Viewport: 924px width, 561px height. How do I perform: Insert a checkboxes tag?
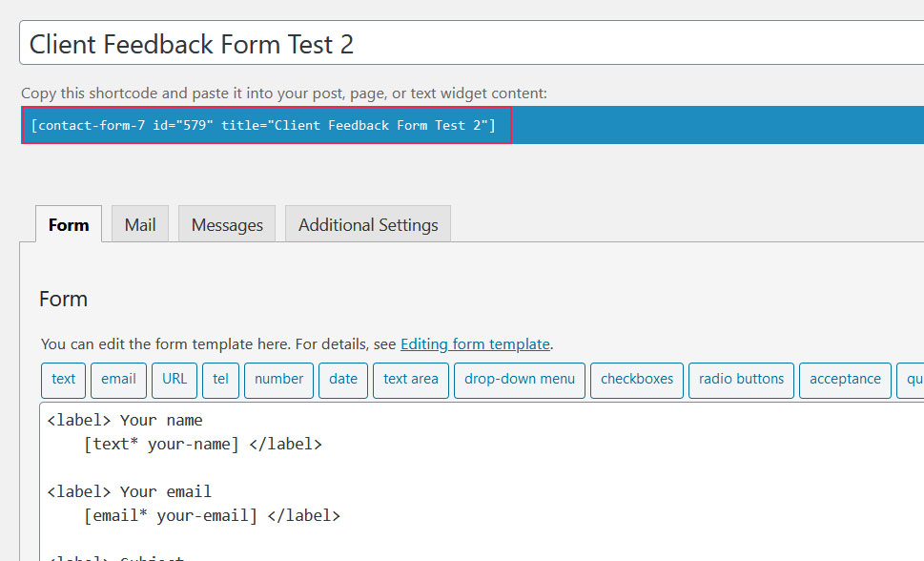636,380
